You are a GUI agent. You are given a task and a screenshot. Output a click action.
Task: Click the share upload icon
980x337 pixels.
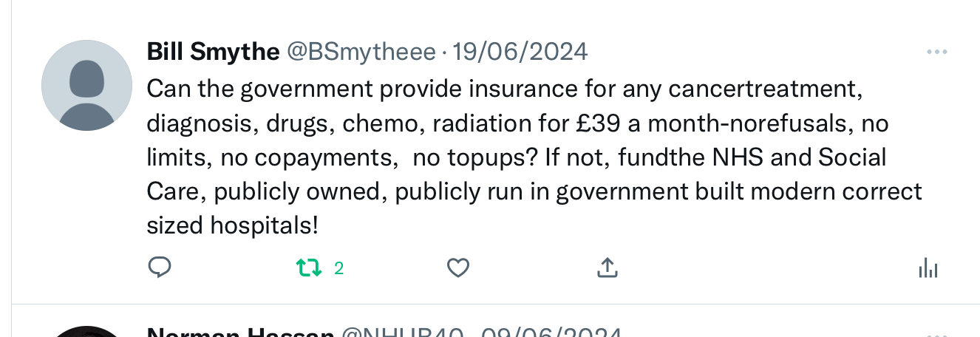pyautogui.click(x=607, y=268)
